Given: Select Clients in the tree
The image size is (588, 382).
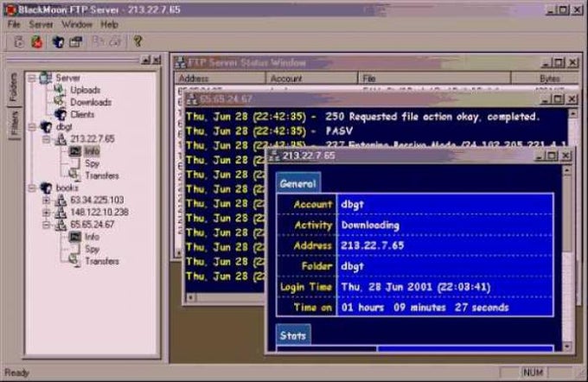Looking at the screenshot, I should coord(82,114).
